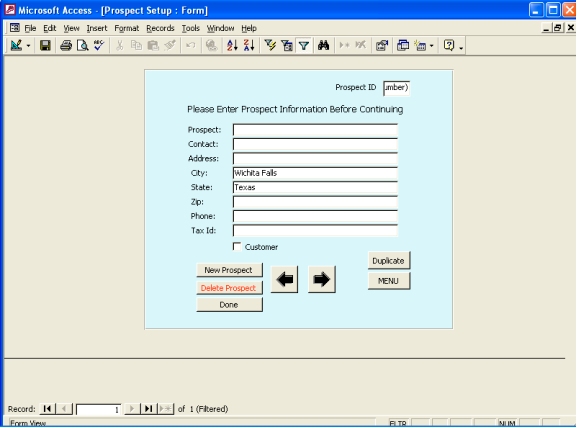The height and width of the screenshot is (428, 577).
Task: Go to next prospect with the right arrow button
Action: tap(322, 280)
